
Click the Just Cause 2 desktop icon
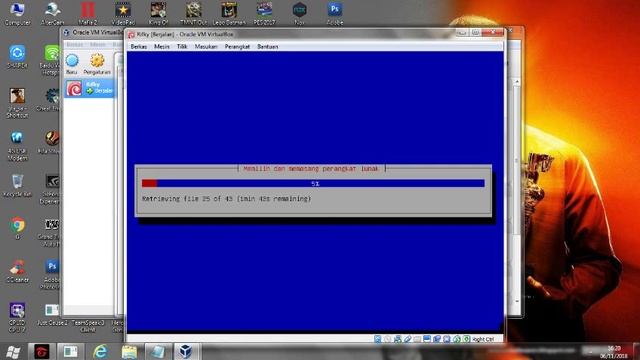52,314
